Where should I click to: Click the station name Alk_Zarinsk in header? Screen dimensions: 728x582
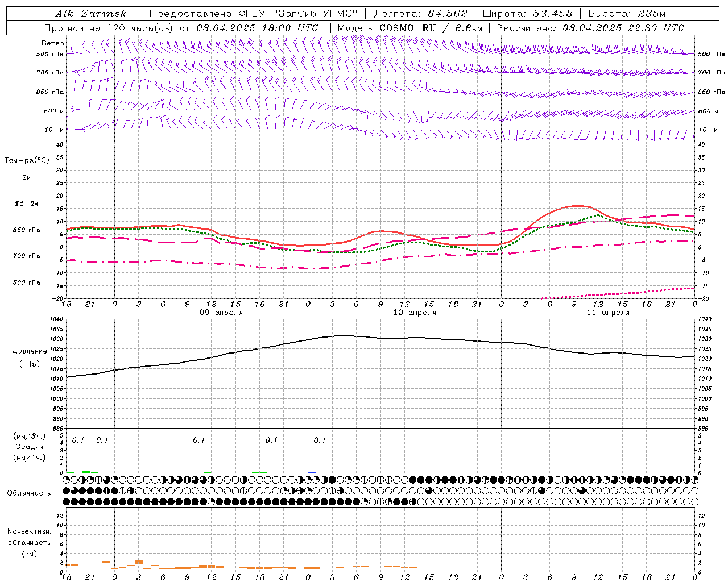(x=91, y=14)
